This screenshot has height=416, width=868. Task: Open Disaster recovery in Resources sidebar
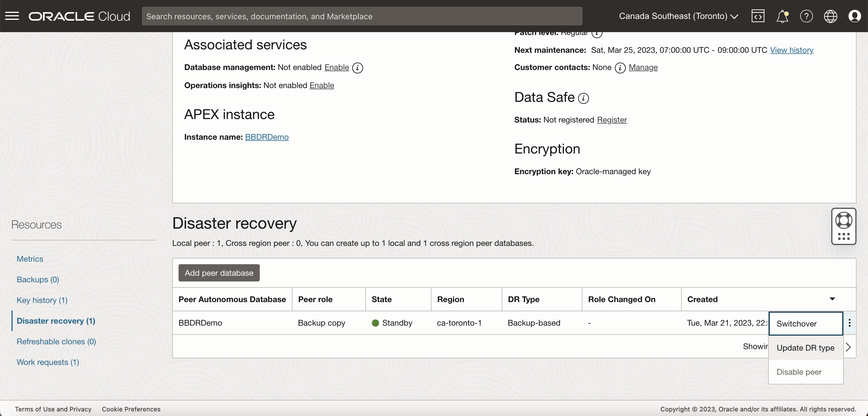(56, 321)
